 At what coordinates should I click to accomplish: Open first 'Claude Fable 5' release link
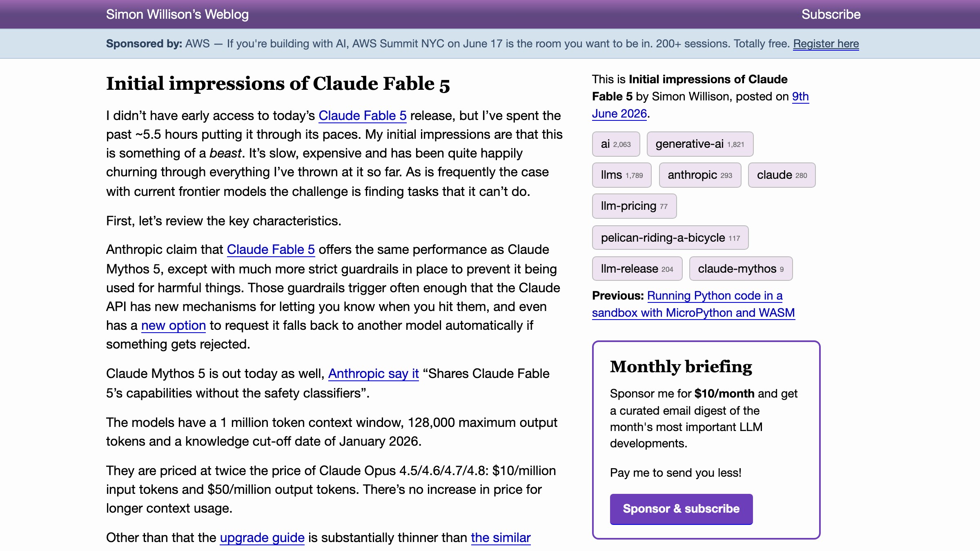(363, 116)
